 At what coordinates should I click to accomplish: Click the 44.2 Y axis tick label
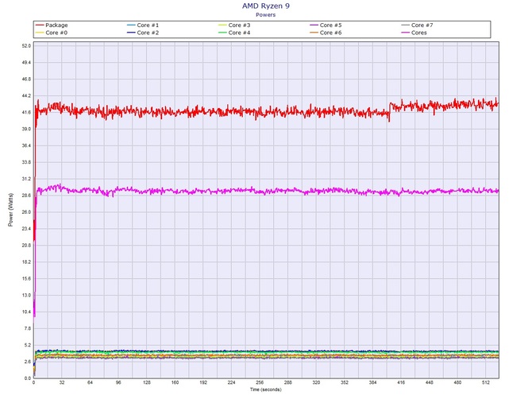tap(26, 95)
